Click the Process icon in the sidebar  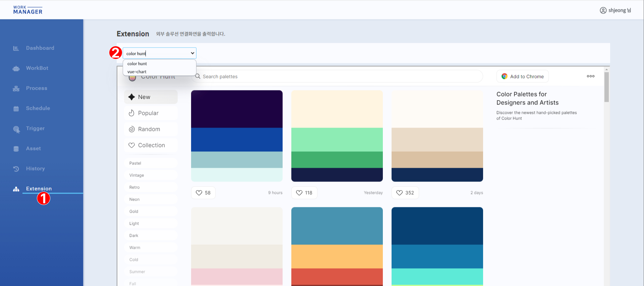point(16,88)
